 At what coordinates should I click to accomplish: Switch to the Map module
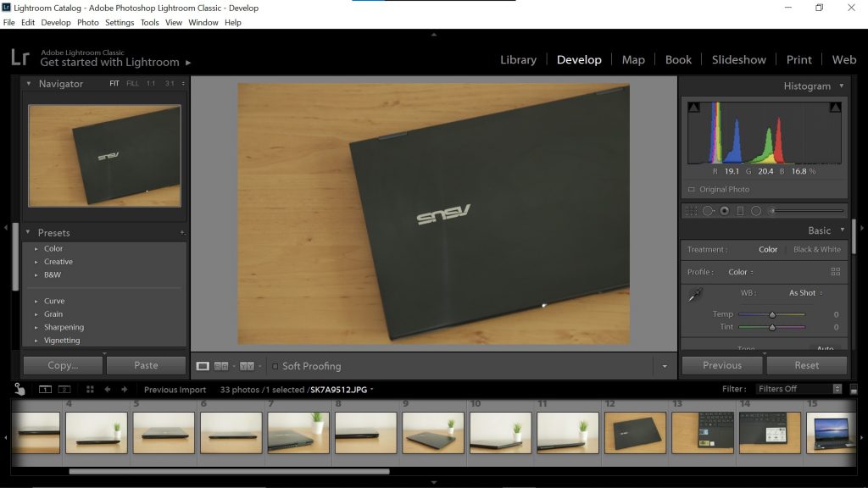click(633, 60)
